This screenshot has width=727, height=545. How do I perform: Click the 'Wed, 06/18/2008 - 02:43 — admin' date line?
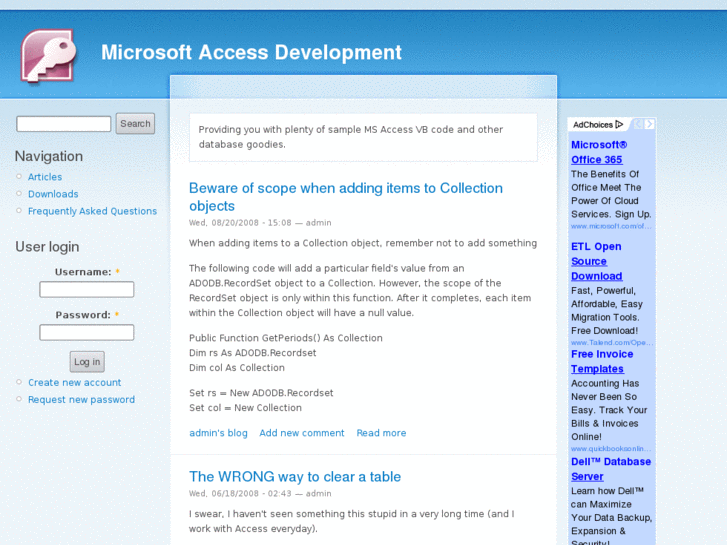tap(260, 494)
